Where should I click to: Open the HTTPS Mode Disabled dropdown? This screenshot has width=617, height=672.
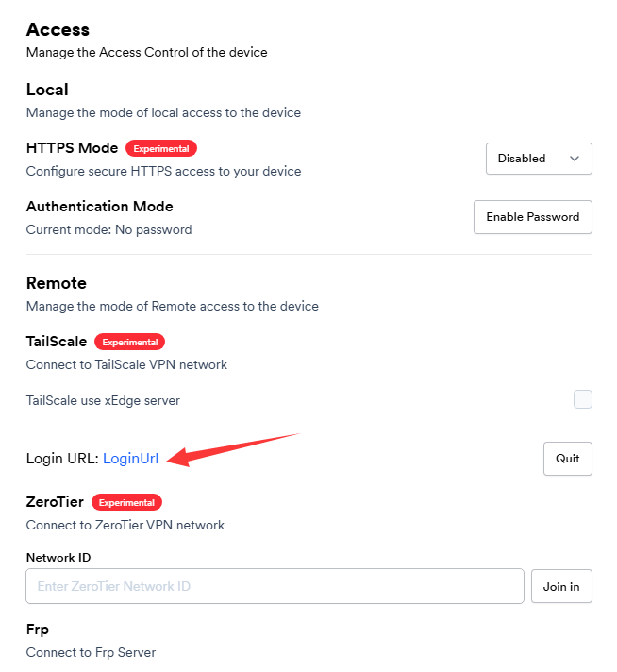coord(538,159)
